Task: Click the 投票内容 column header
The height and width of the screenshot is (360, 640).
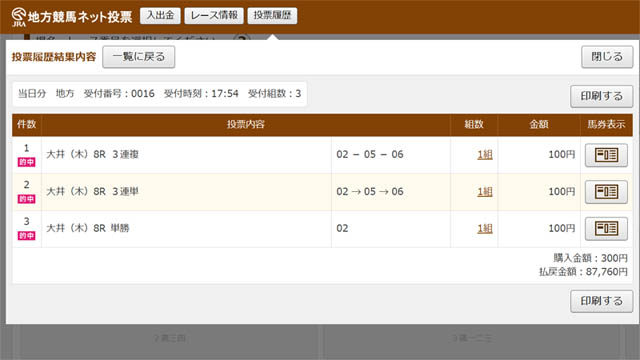Action: [246, 124]
